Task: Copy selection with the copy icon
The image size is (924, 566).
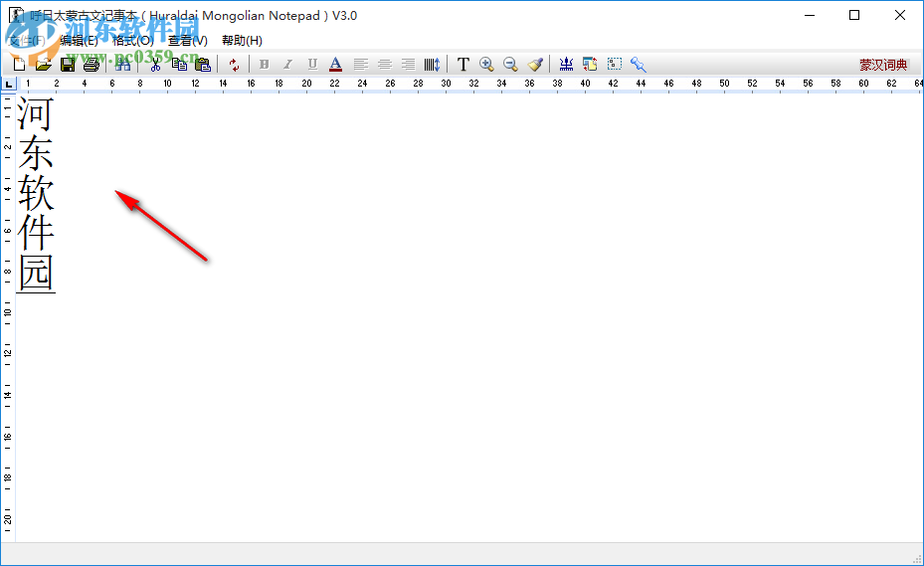Action: pyautogui.click(x=179, y=65)
